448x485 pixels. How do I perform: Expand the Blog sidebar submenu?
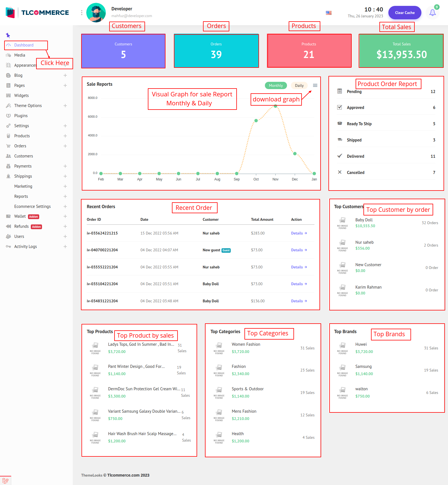[x=65, y=75]
